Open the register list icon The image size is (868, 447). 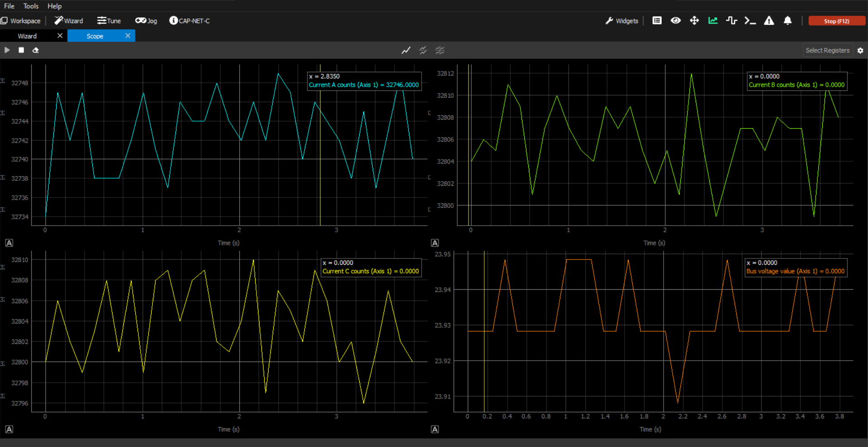coord(657,21)
